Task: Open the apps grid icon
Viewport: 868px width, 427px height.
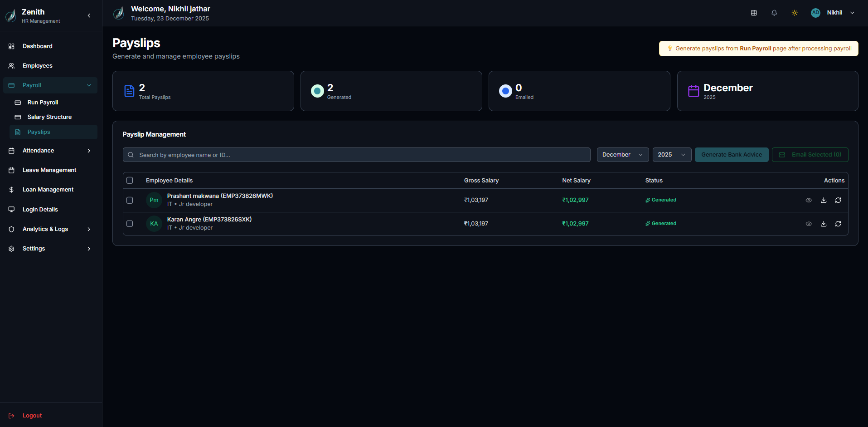Action: pyautogui.click(x=754, y=13)
